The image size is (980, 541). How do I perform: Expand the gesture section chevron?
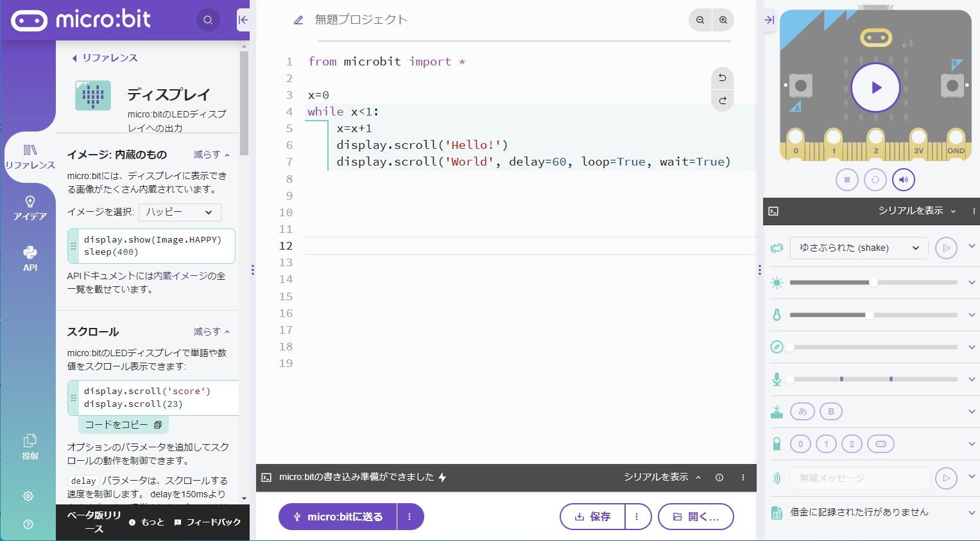[972, 246]
